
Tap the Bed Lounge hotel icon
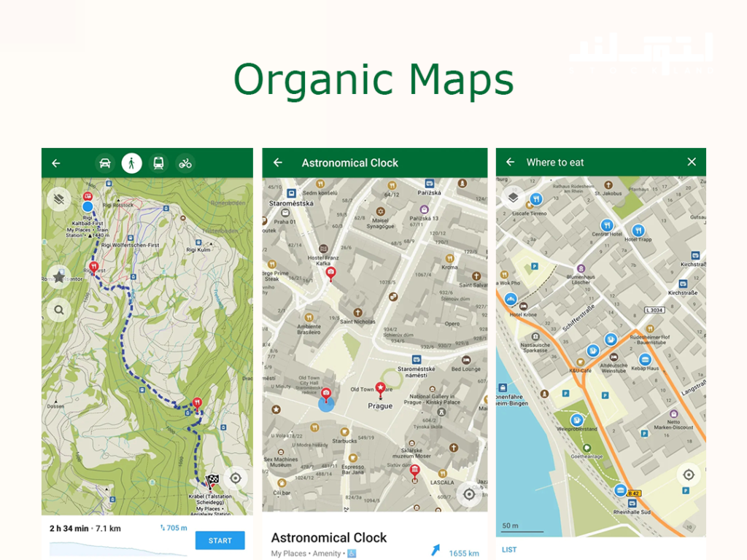466,360
